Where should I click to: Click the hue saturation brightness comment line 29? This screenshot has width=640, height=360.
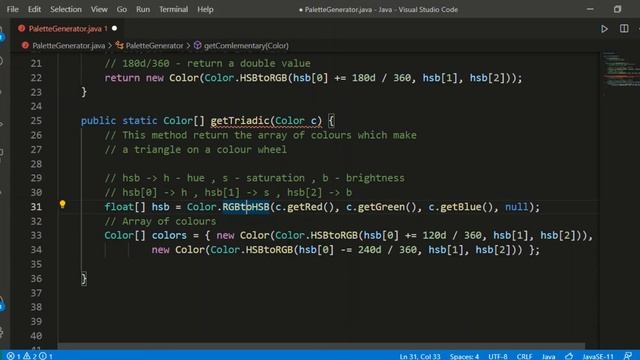[255, 178]
